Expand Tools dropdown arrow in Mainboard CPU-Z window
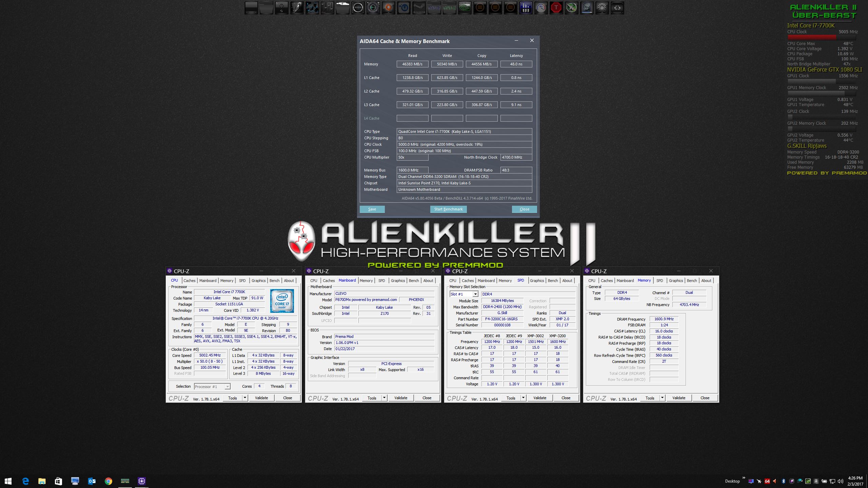The image size is (868, 488). [384, 398]
